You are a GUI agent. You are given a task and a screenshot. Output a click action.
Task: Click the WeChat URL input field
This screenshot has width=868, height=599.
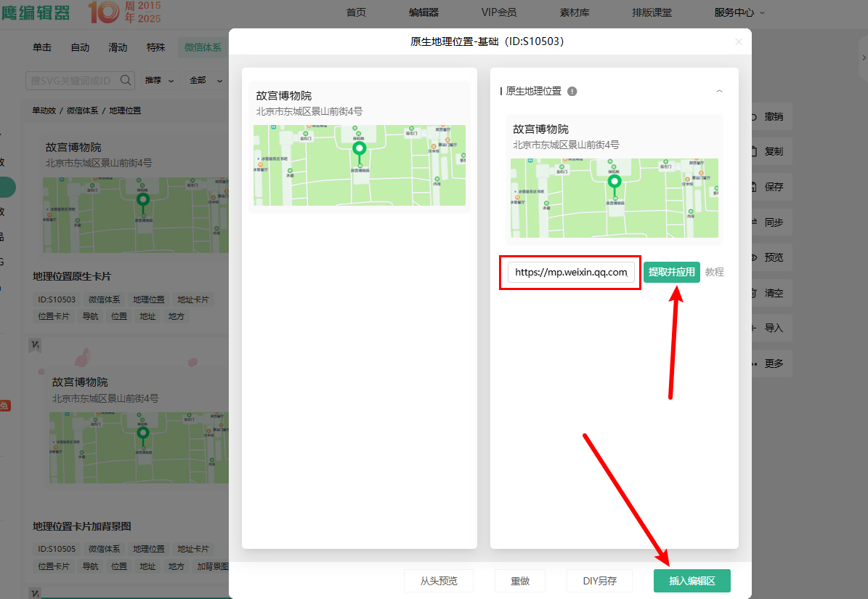(x=570, y=273)
